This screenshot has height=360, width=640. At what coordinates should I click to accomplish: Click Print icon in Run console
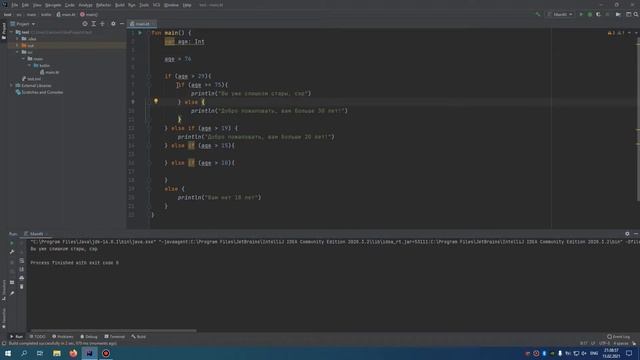tap(22, 278)
